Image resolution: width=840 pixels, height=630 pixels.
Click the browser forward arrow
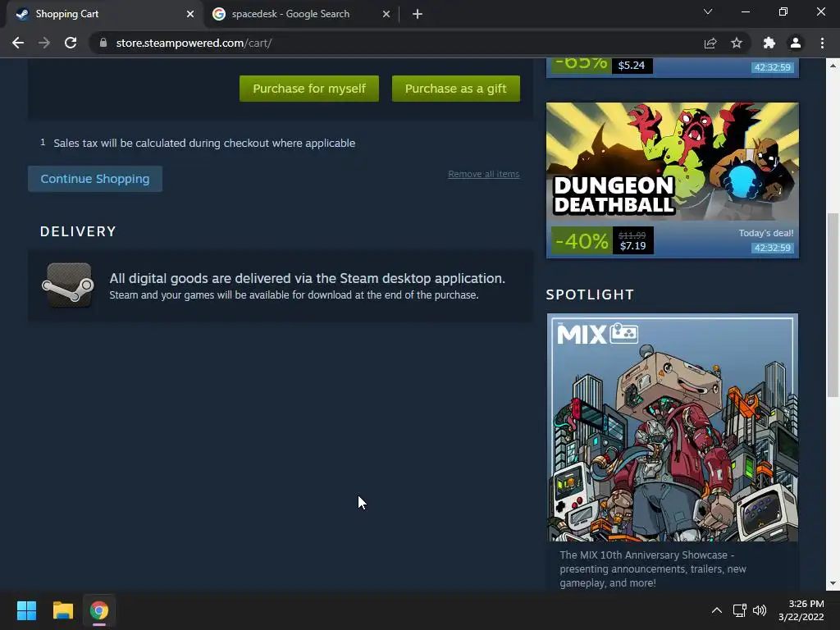coord(44,43)
